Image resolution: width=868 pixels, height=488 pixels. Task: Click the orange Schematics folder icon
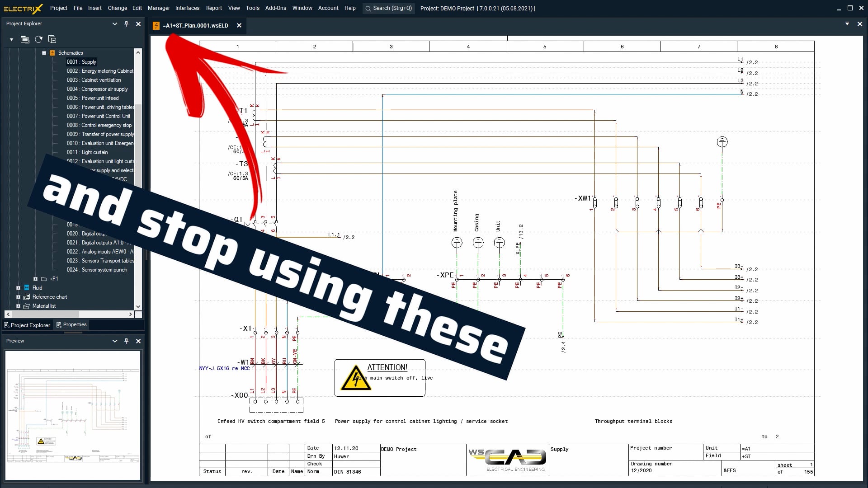coord(52,53)
